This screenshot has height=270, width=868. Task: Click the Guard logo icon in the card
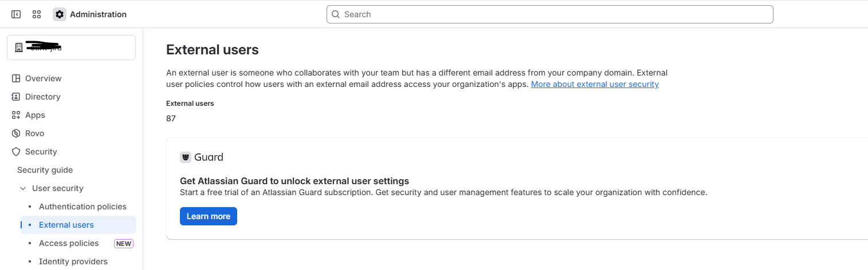[x=186, y=157]
